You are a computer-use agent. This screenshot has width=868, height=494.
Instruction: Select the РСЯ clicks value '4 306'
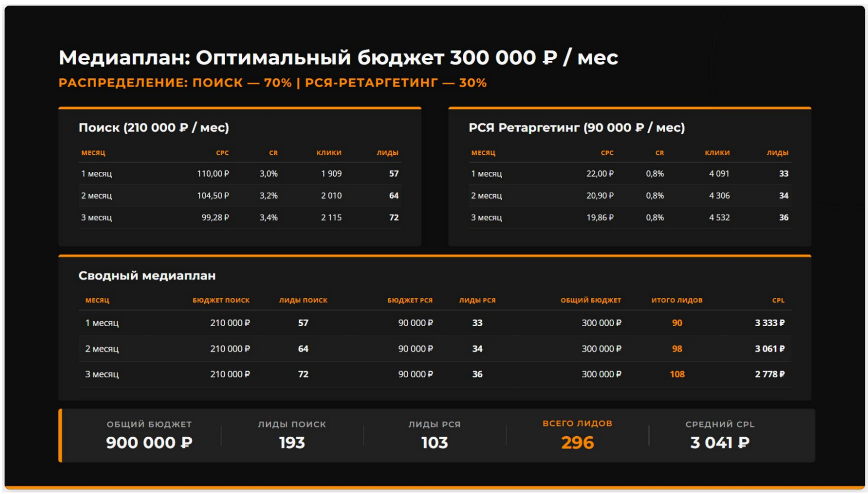tap(719, 196)
